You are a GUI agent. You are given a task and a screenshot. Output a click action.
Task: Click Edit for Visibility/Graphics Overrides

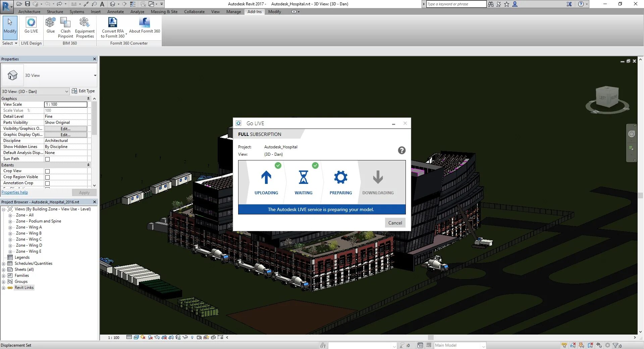pos(66,129)
